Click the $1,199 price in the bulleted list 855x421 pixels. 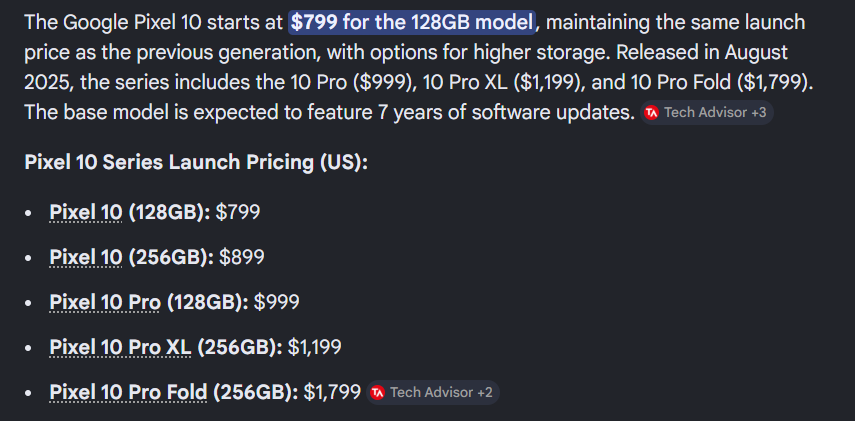315,347
